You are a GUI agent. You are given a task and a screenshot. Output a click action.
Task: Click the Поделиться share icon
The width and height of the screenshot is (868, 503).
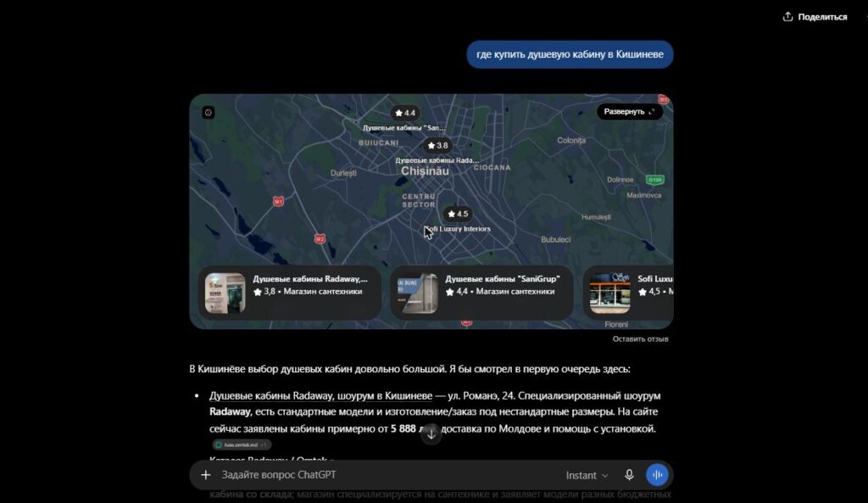tap(787, 17)
